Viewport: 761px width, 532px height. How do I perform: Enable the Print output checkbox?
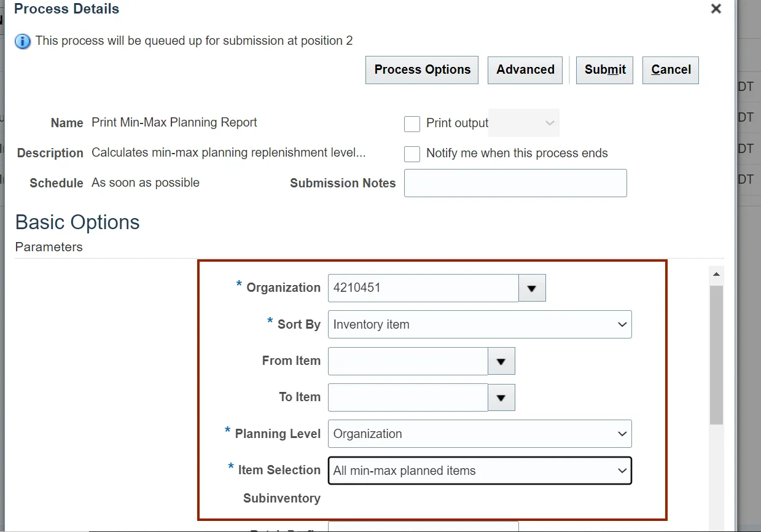412,124
